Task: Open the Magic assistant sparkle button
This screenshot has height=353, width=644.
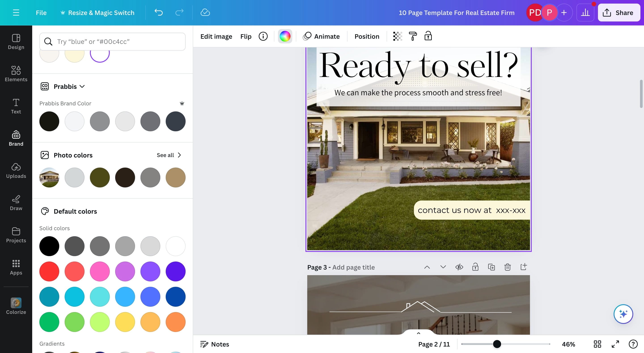Action: [623, 314]
